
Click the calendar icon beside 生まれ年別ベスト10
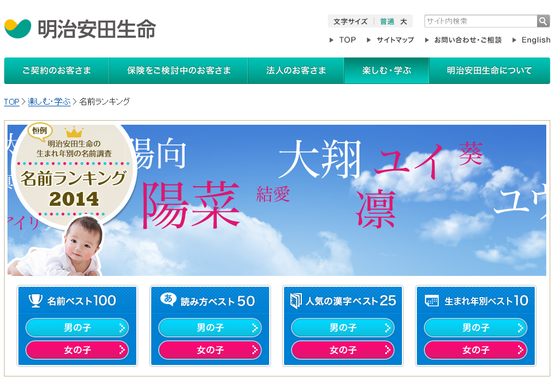coord(432,301)
